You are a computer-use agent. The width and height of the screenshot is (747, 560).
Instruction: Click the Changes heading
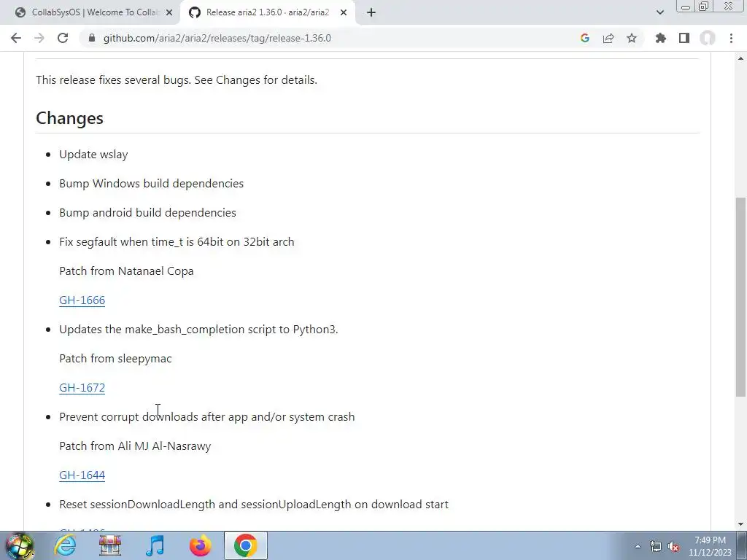click(x=69, y=118)
